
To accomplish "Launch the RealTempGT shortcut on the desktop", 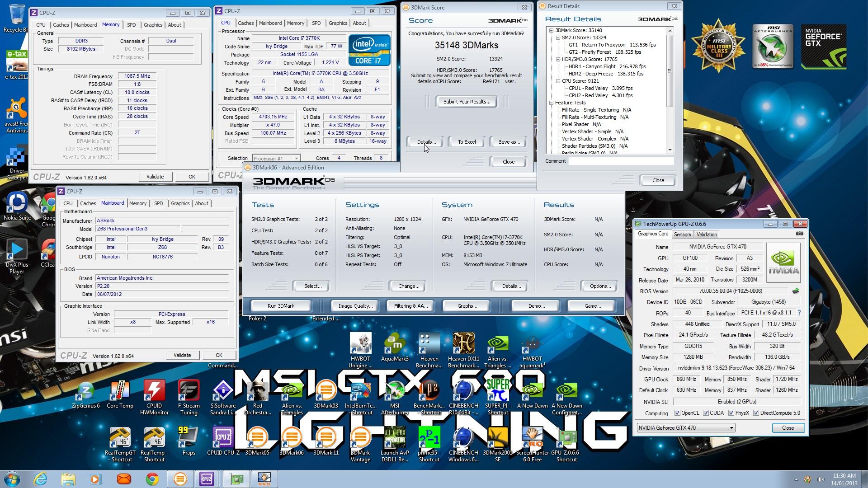I will [x=120, y=444].
